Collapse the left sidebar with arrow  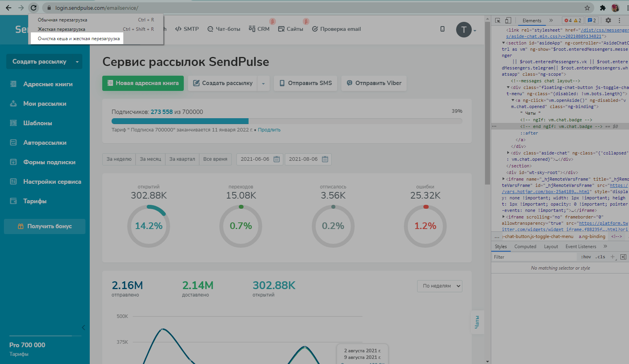[x=83, y=327]
